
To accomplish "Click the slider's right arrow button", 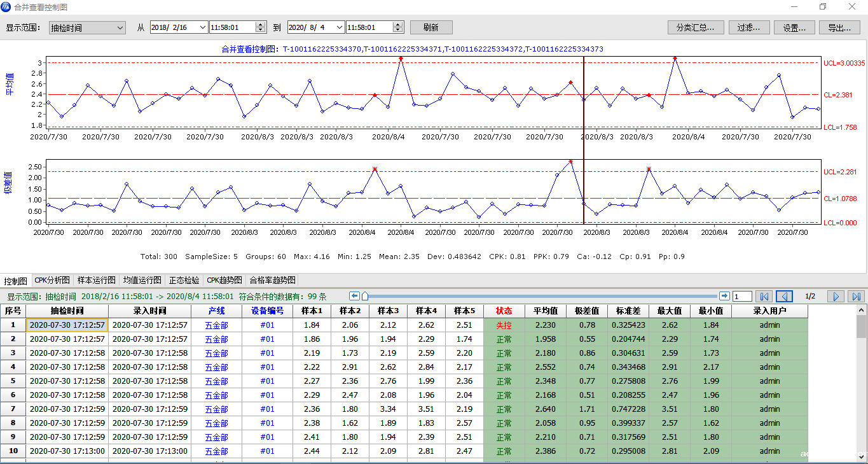I will tap(724, 296).
